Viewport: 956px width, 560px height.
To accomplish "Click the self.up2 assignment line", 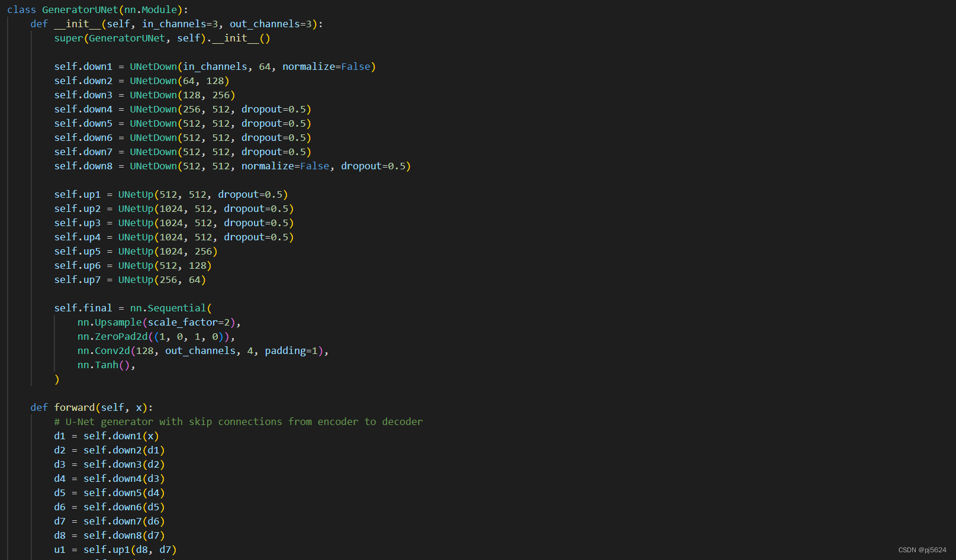I will tap(174, 208).
